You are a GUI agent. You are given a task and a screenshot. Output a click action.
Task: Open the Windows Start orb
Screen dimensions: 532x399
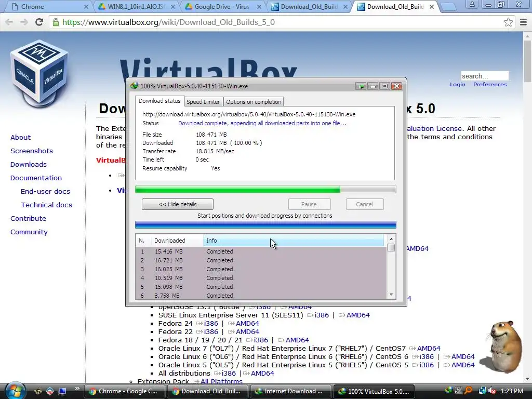tap(15, 391)
